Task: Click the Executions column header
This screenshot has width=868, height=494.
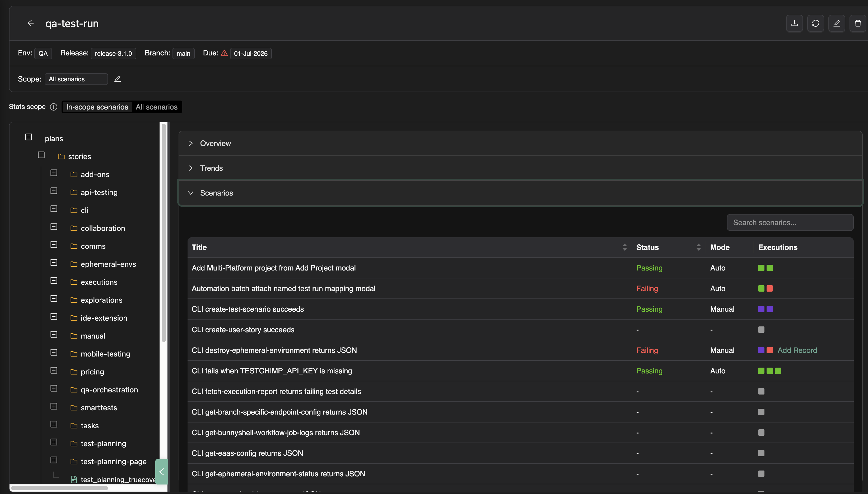Action: click(x=778, y=247)
